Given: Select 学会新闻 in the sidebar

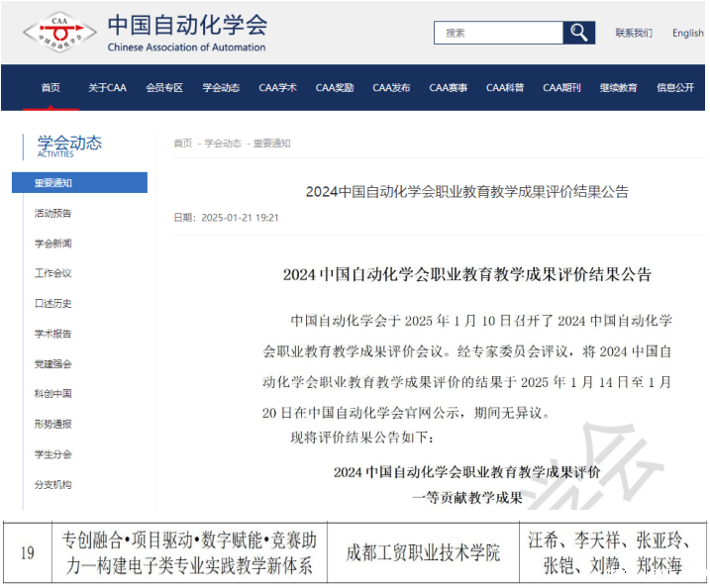Looking at the screenshot, I should [x=53, y=244].
